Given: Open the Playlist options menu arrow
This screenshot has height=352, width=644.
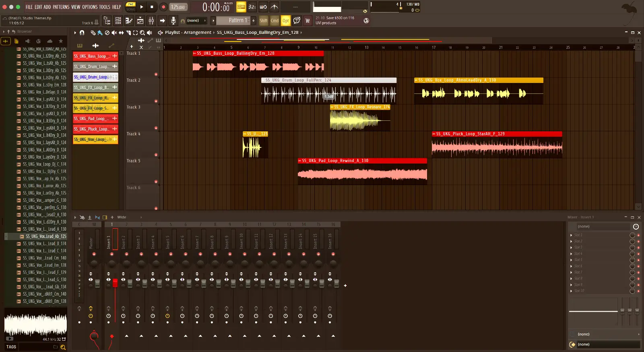Looking at the screenshot, I should coord(75,33).
